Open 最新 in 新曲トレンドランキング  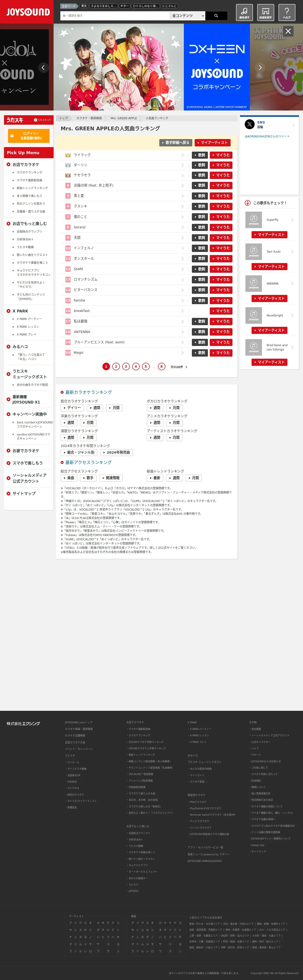[x=155, y=478]
